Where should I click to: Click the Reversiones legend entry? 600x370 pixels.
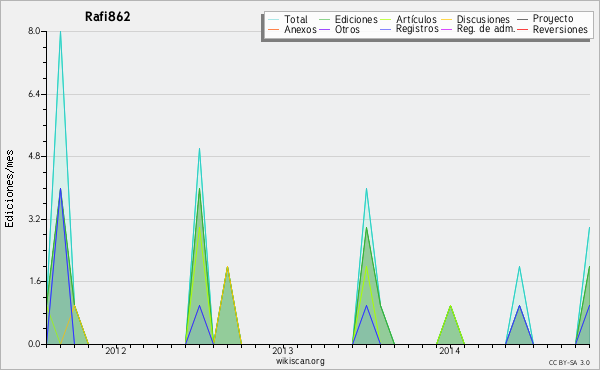(x=560, y=29)
